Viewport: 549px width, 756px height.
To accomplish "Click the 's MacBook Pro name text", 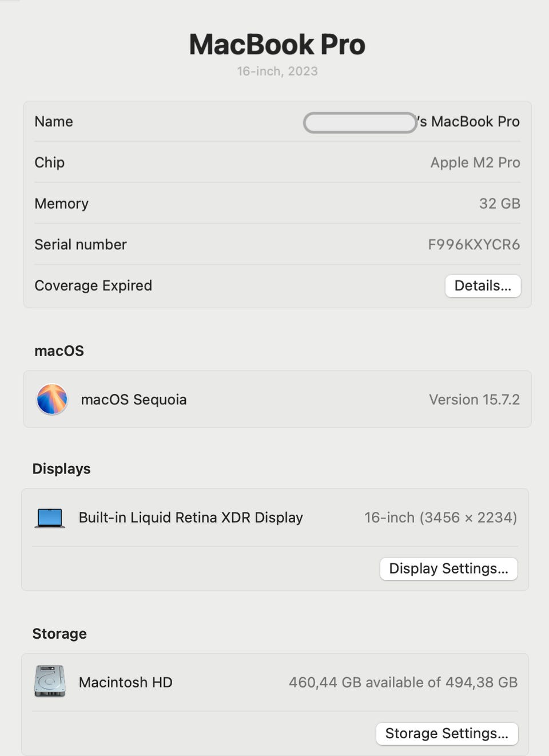I will tap(468, 122).
